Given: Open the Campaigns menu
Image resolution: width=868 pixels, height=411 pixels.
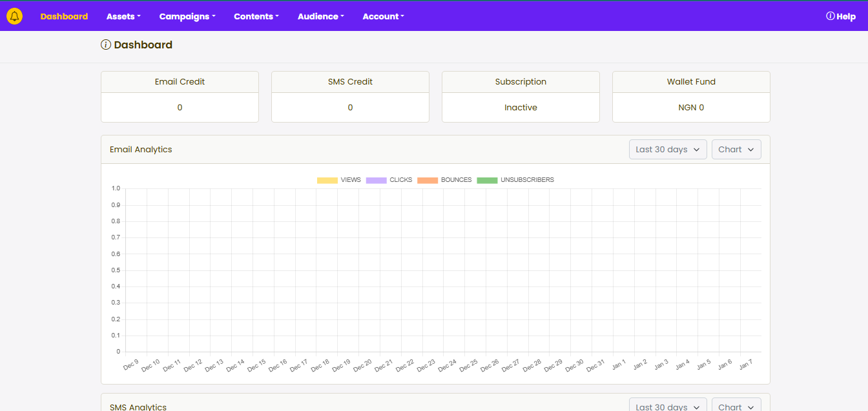Looking at the screenshot, I should (x=187, y=17).
